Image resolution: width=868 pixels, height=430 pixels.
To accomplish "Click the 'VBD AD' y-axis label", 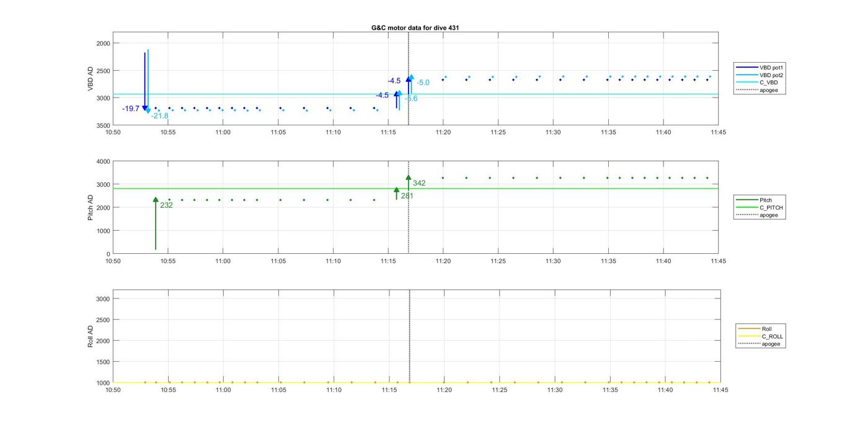I will (91, 79).
